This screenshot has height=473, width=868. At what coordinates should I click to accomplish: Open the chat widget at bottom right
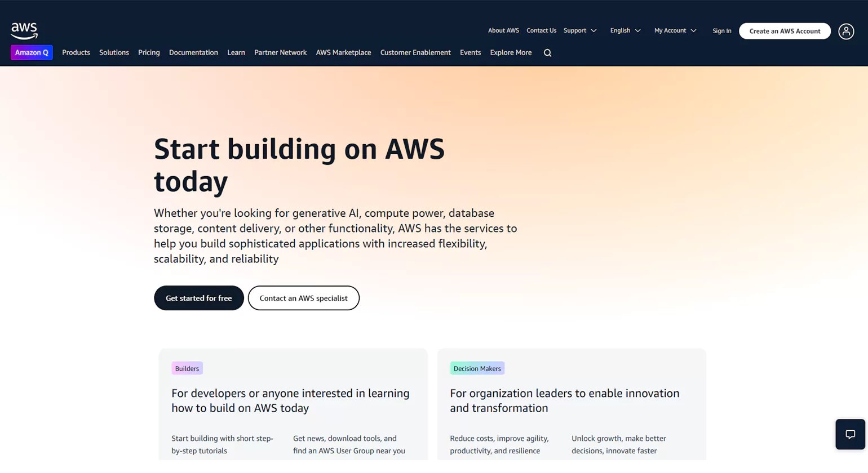[850, 434]
